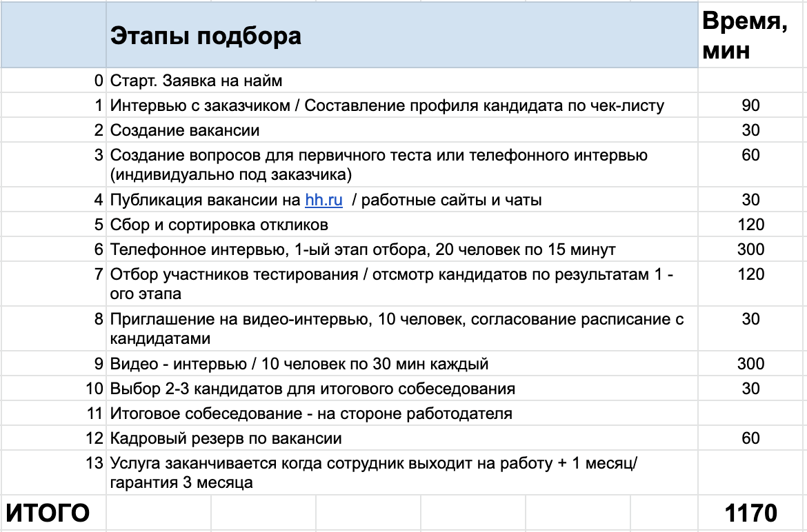Select the ИТОГО label cell
Screen dimensions: 807x532
click(x=48, y=513)
